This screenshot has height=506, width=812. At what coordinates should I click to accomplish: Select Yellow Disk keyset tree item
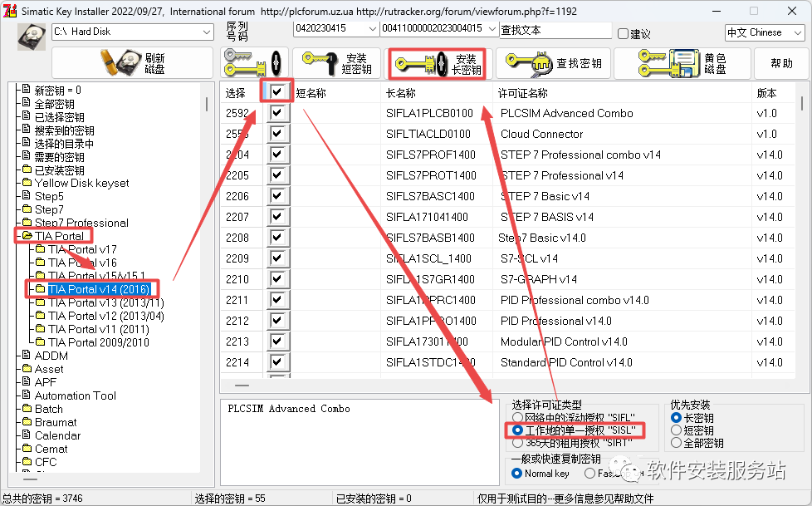pyautogui.click(x=82, y=183)
